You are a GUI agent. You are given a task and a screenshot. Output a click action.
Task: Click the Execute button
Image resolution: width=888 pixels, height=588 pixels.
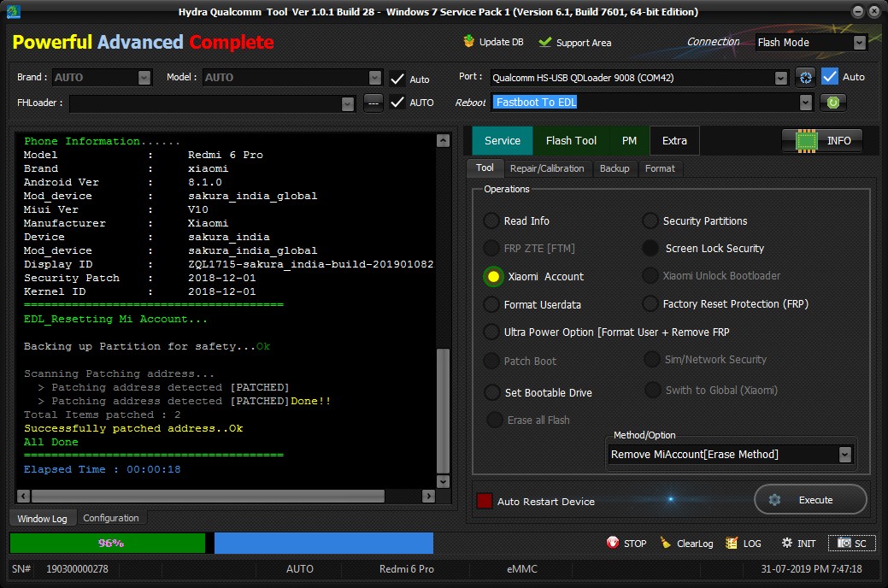point(810,500)
